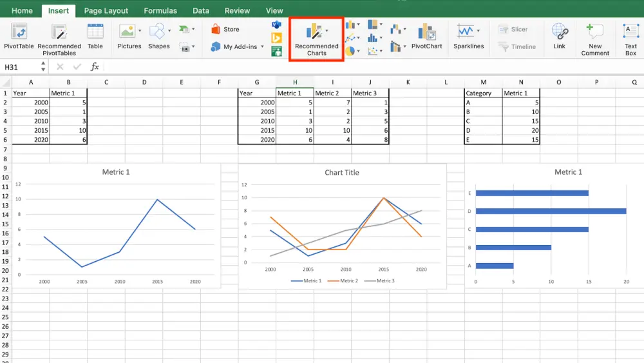Launch the Bing Maps add-in
Image resolution: width=644 pixels, height=363 pixels.
(276, 38)
